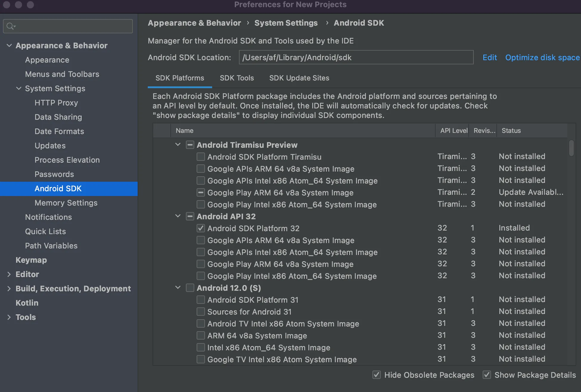This screenshot has height=392, width=581.
Task: Collapse the Android API 32 section
Action: (178, 216)
